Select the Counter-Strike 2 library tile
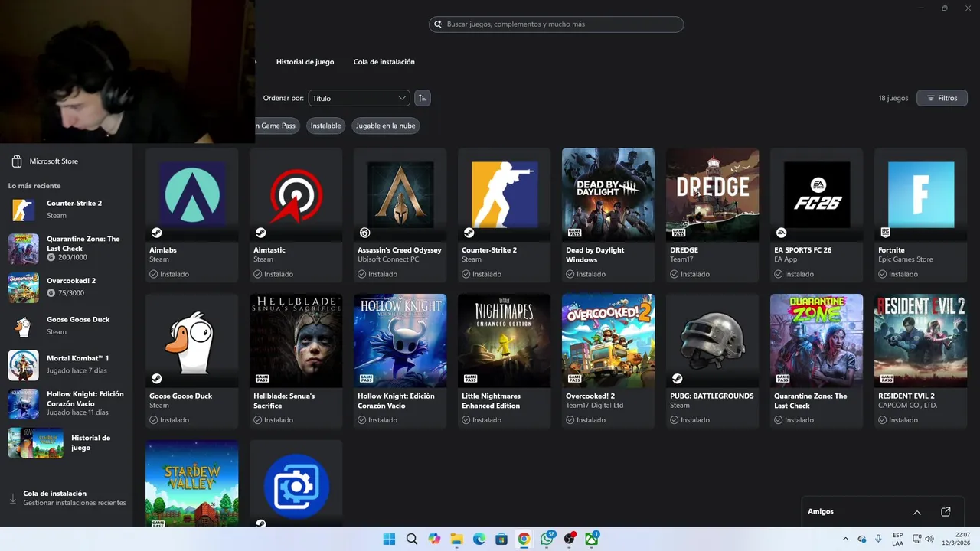Viewport: 980px width, 551px height. click(504, 215)
